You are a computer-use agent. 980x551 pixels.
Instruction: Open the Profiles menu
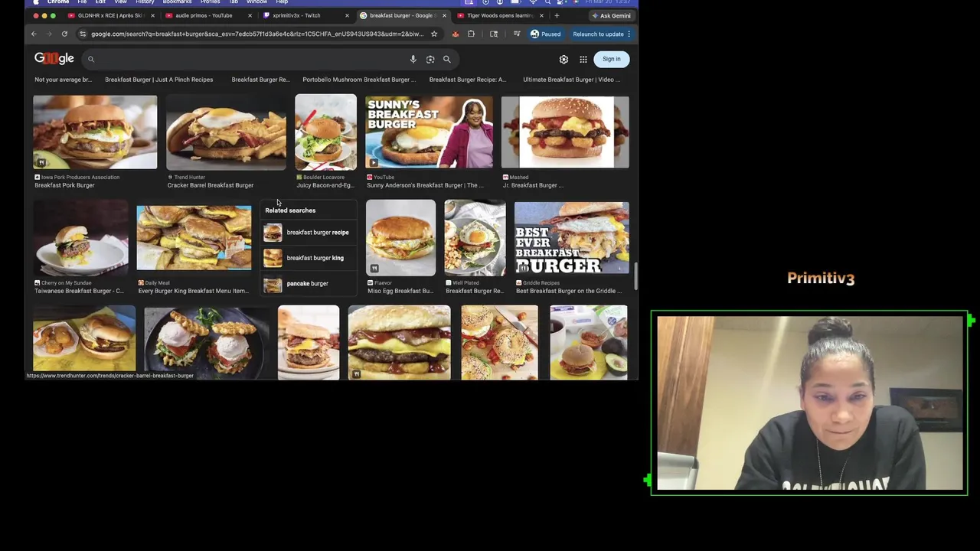210,2
